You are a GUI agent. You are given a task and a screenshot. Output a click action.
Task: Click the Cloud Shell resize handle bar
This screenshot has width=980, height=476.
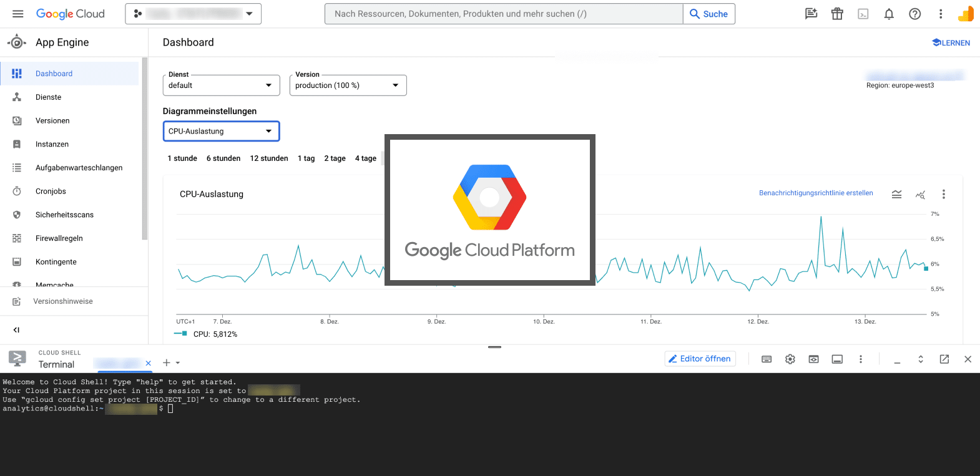pyautogui.click(x=495, y=347)
